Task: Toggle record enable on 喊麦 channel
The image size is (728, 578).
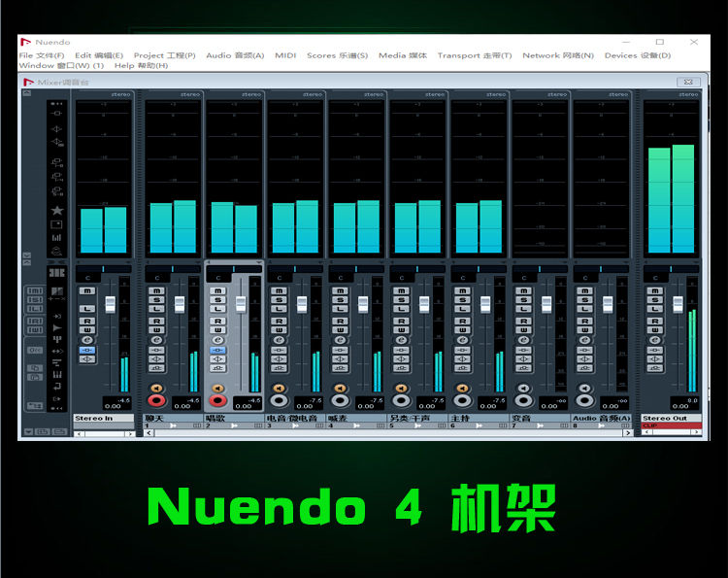Action: tap(340, 400)
